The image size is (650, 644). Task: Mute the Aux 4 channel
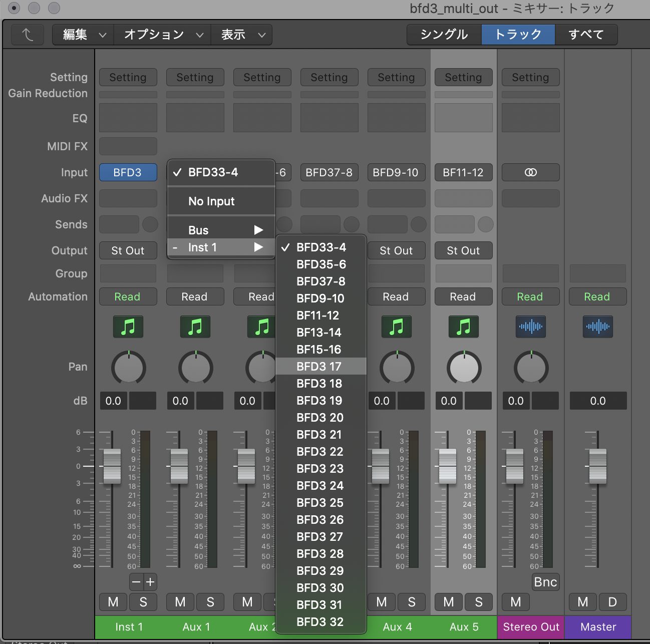click(x=382, y=602)
